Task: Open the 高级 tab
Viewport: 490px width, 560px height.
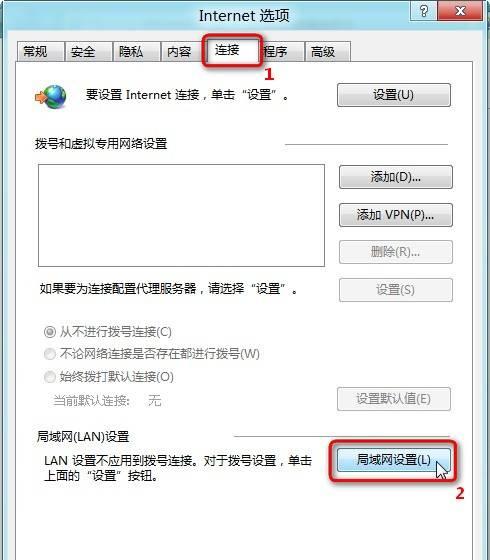Action: [328, 52]
